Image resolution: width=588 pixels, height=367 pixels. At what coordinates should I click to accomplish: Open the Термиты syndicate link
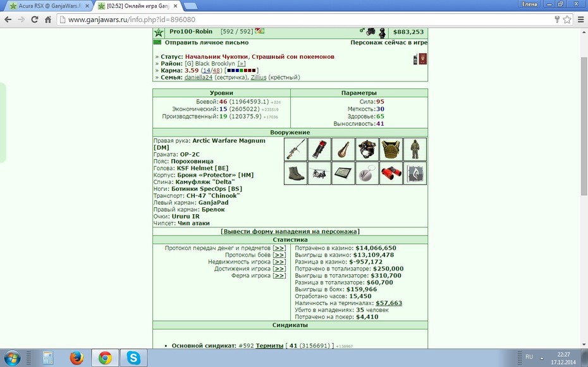(x=269, y=346)
